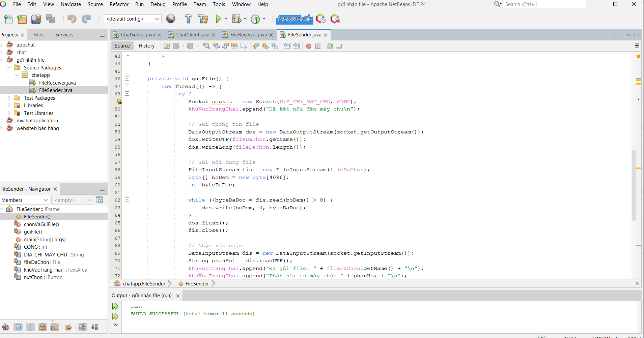Click the Build Project hammer icon
The height and width of the screenshot is (338, 644).
click(188, 19)
